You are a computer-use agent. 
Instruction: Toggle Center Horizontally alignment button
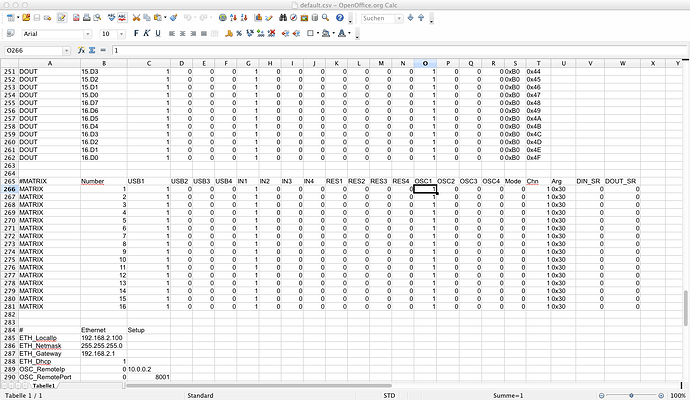(x=183, y=33)
